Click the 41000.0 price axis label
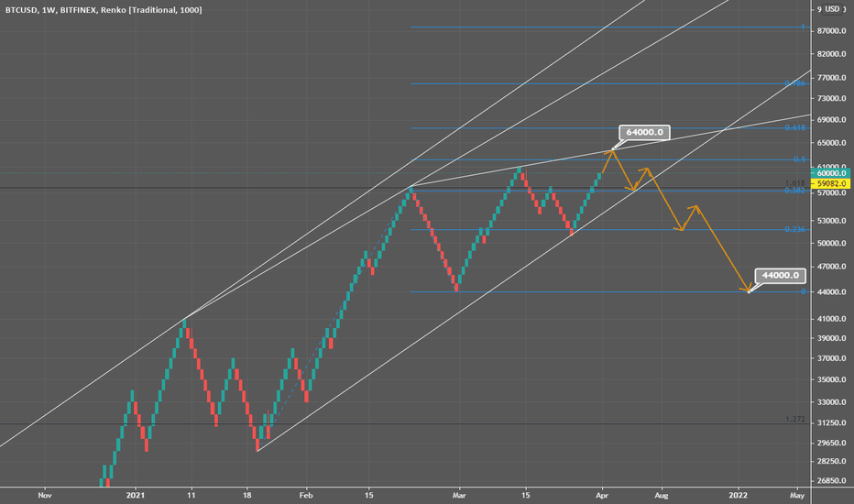Image resolution: width=854 pixels, height=504 pixels. pyautogui.click(x=832, y=319)
